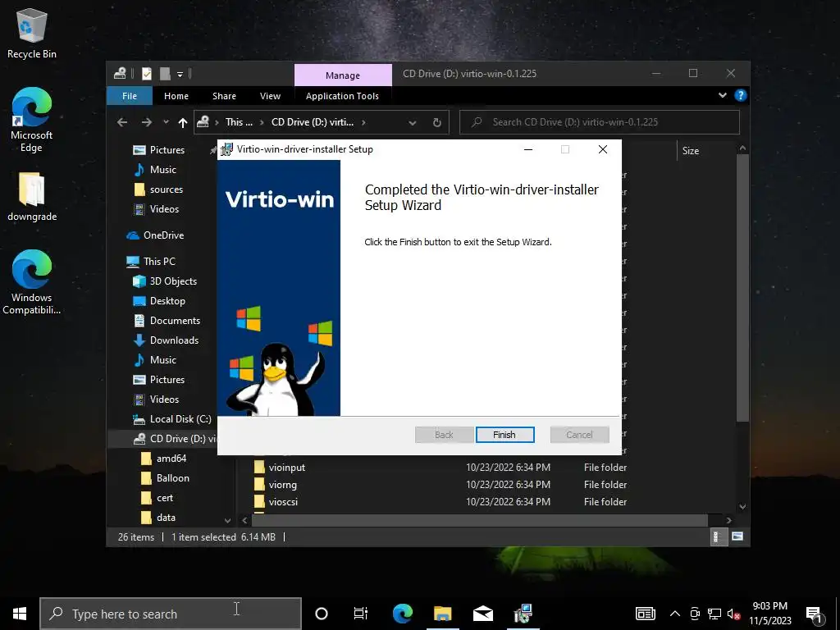Image resolution: width=840 pixels, height=630 pixels.
Task: Select the vioinput folder row
Action: pos(440,467)
